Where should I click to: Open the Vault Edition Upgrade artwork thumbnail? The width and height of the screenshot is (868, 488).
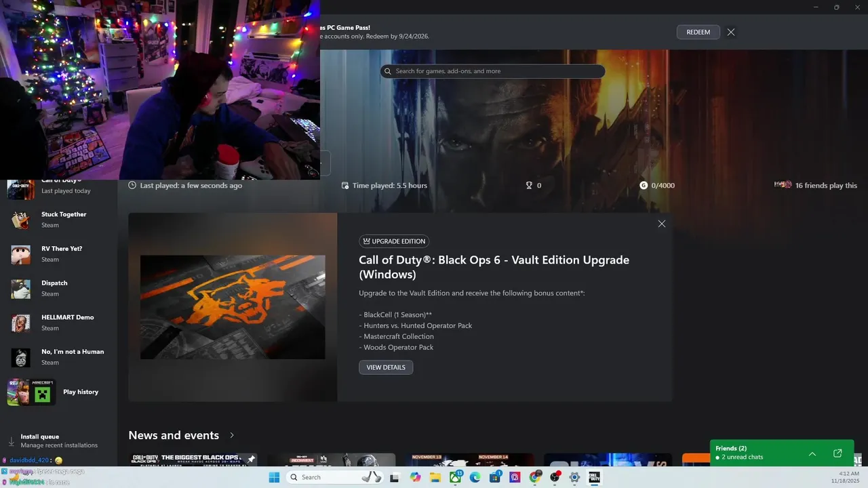click(x=233, y=307)
